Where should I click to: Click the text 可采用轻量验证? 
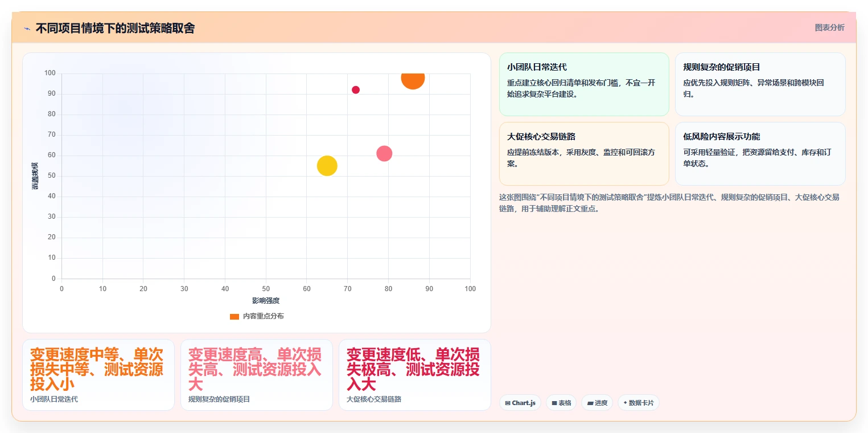pos(709,152)
